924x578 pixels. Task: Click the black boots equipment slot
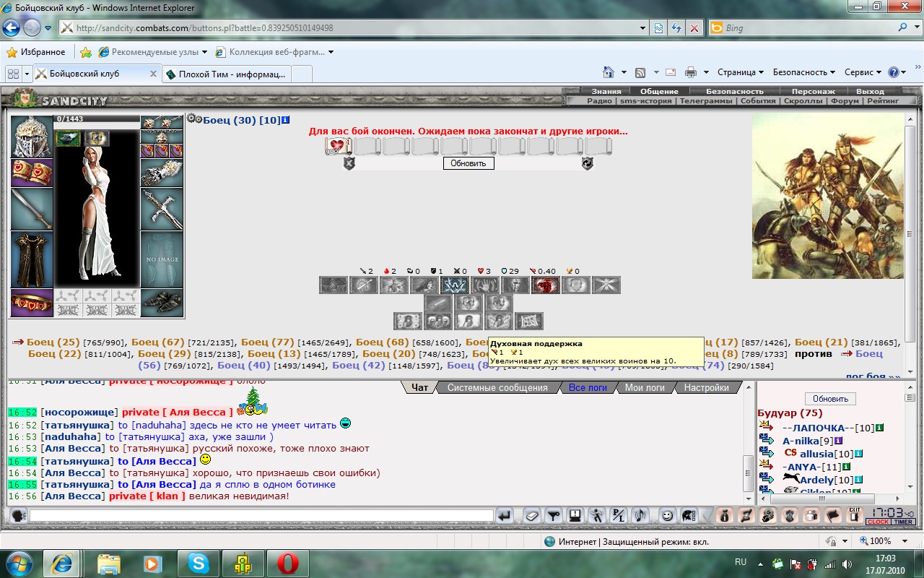tap(162, 303)
